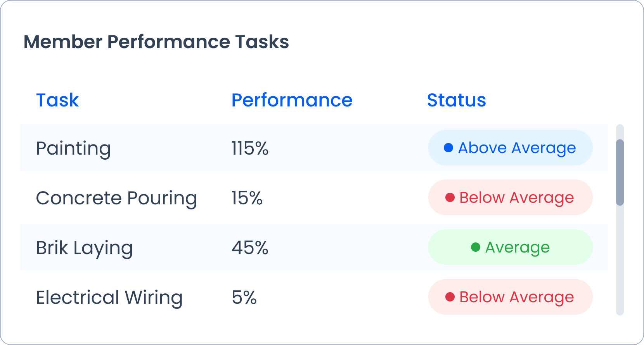The image size is (644, 345).
Task: Click the red dot in Electrical Wiring status
Action: [x=450, y=297]
